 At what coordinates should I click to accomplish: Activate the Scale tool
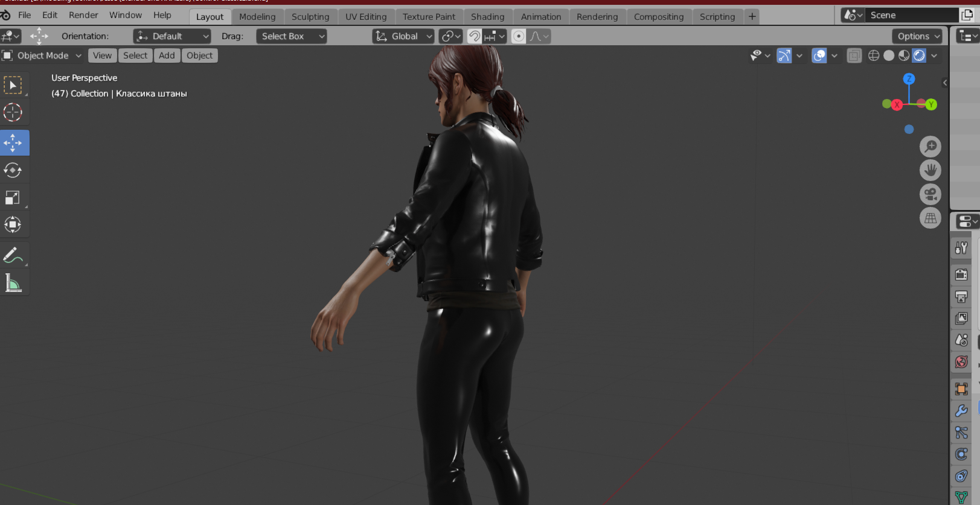point(13,198)
